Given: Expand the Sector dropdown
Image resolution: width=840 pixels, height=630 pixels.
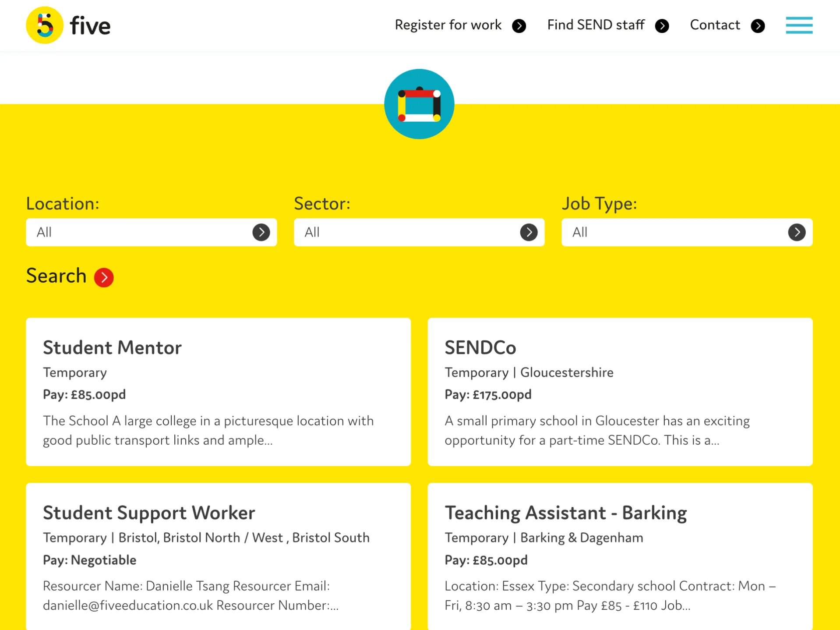Looking at the screenshot, I should 419,232.
